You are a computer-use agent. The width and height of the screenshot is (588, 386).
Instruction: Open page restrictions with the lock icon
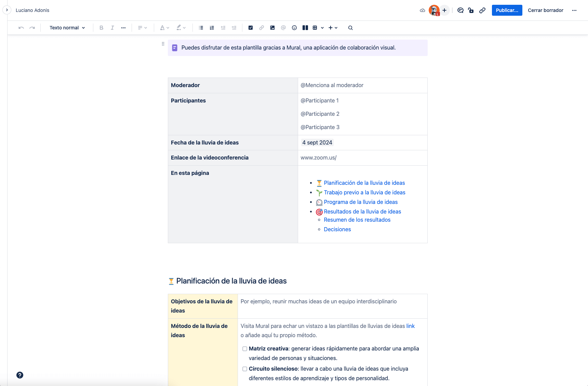471,10
